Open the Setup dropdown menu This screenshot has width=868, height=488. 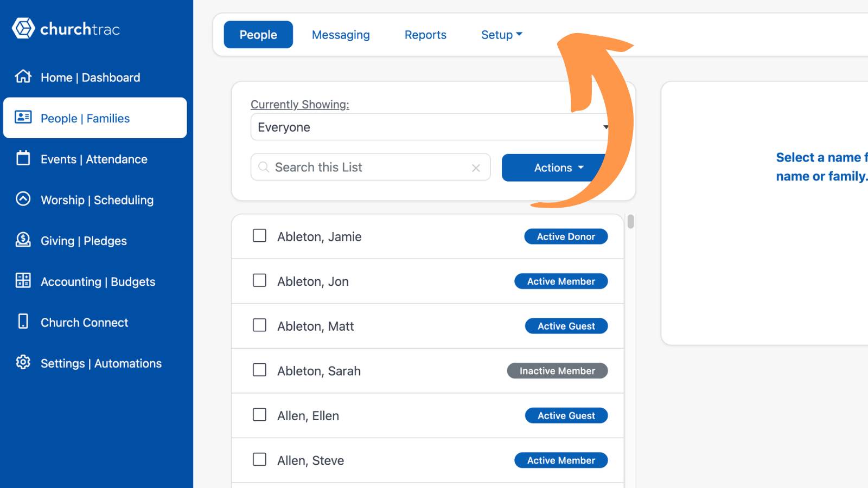click(x=501, y=35)
